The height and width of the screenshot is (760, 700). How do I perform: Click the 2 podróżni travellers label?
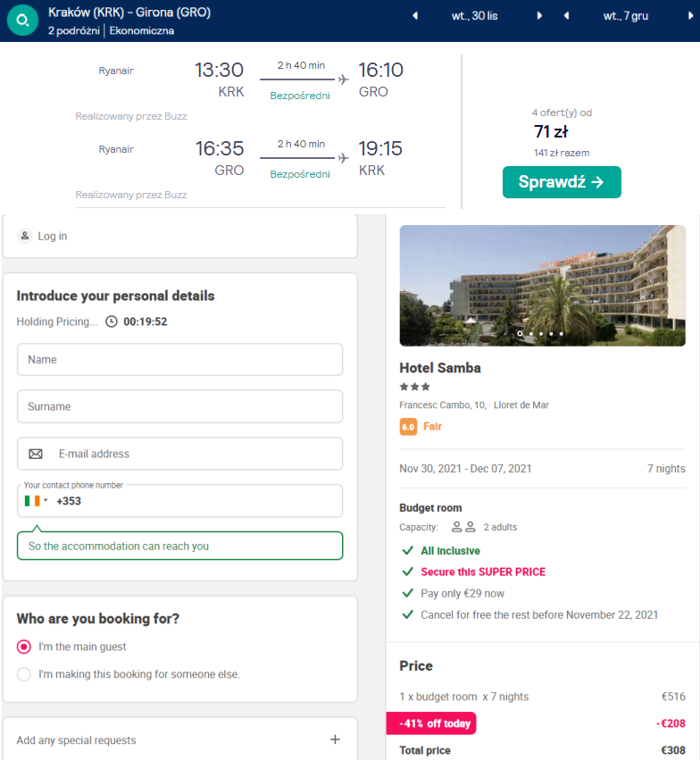pos(73,31)
